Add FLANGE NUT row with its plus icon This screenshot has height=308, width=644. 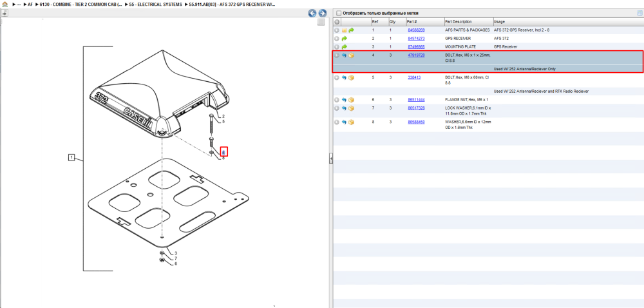[x=337, y=100]
